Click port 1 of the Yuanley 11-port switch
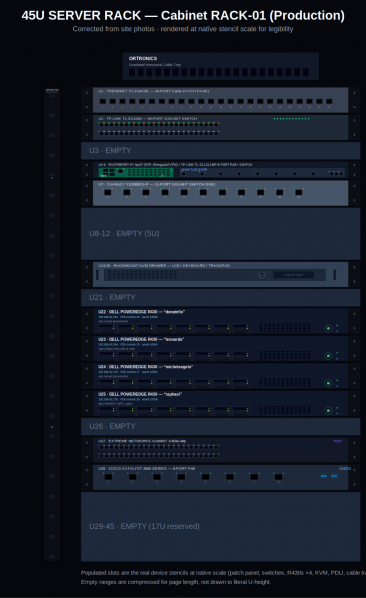This screenshot has height=598, width=366. pos(108,192)
